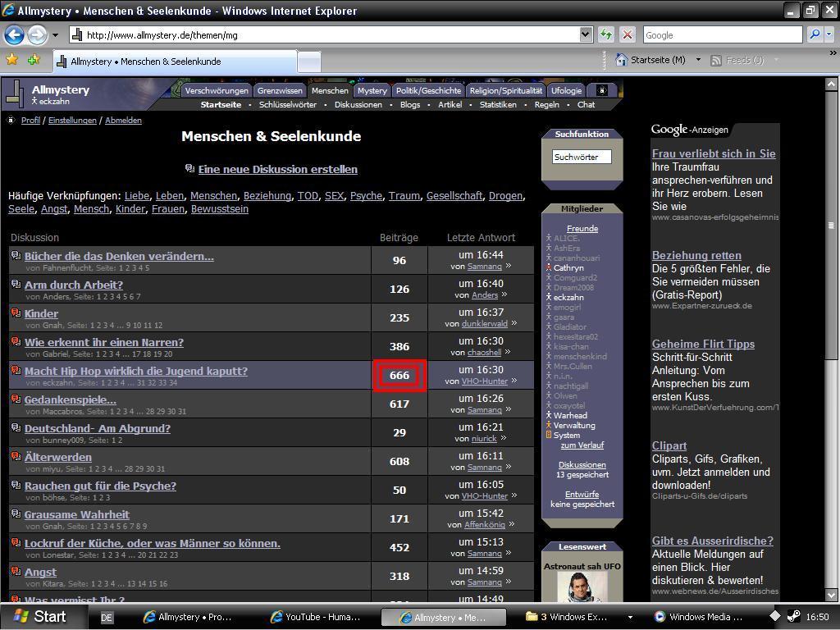
Task: Click the Refresh page icon
Action: (606, 34)
